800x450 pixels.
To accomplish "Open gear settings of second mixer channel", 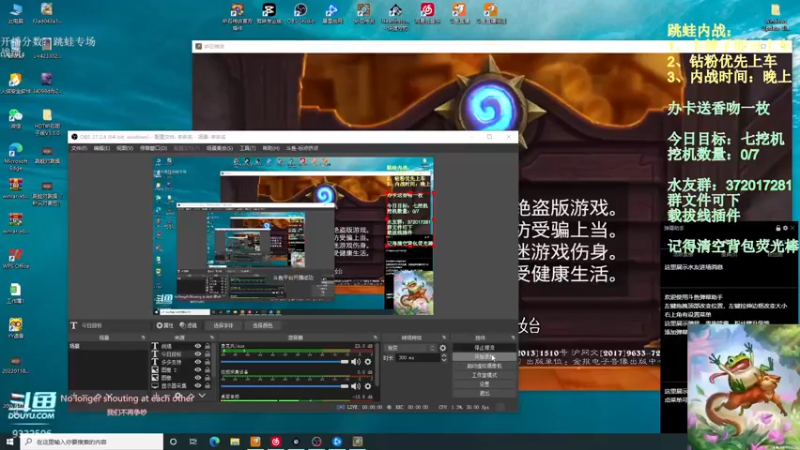I will click(x=368, y=386).
